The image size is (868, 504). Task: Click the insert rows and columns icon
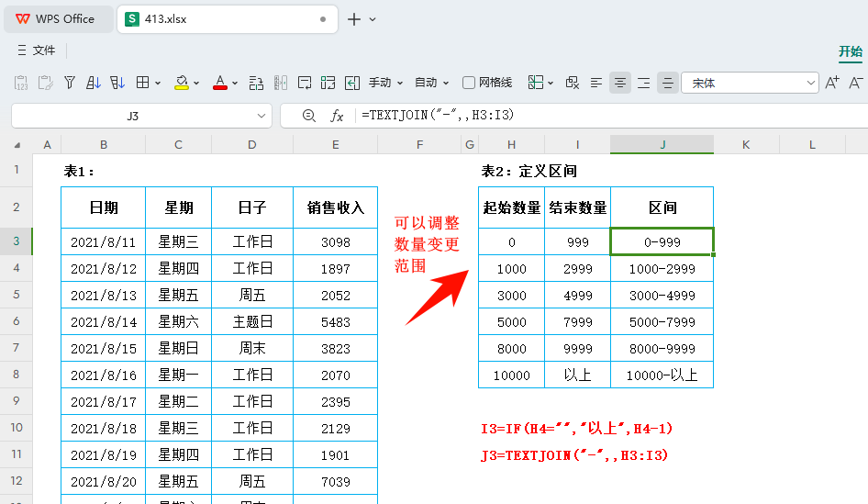(256, 83)
